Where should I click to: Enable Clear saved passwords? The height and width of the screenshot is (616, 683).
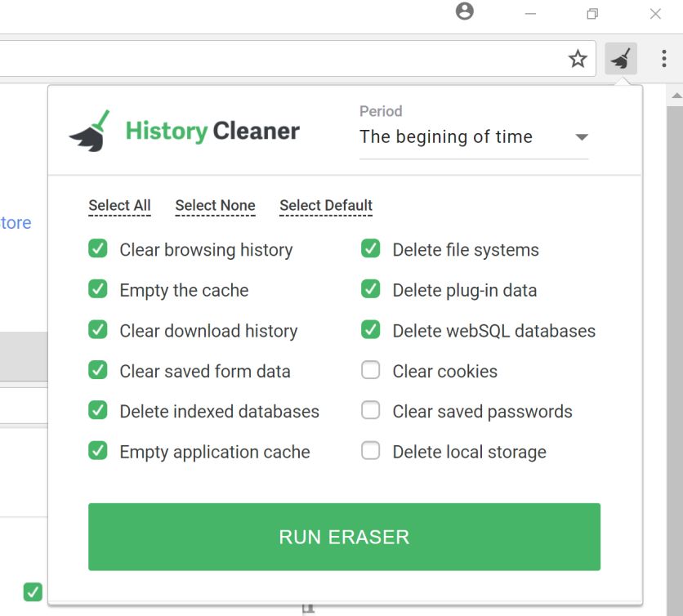(x=370, y=410)
